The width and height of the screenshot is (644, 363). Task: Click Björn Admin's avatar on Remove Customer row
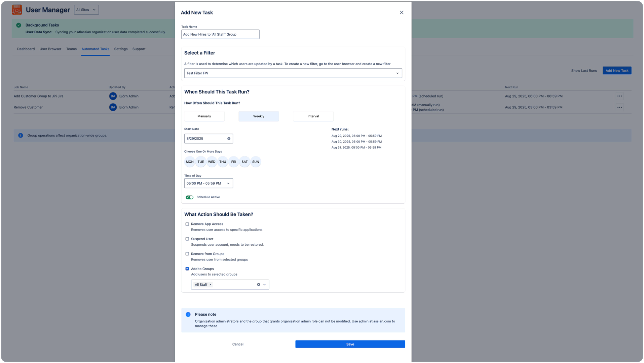pyautogui.click(x=112, y=107)
